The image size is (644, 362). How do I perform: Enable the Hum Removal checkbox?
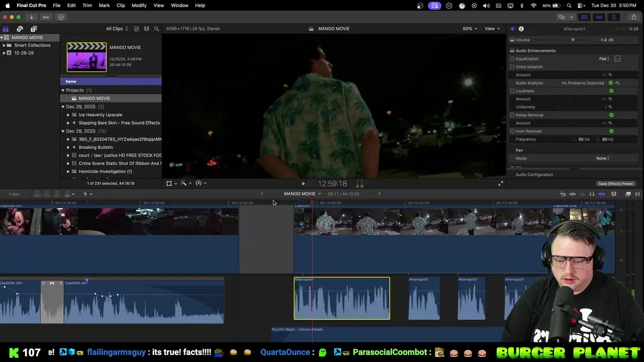[x=512, y=131]
